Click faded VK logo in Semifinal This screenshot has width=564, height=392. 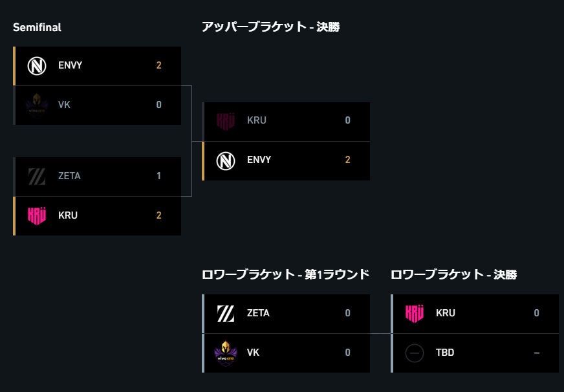coord(37,105)
